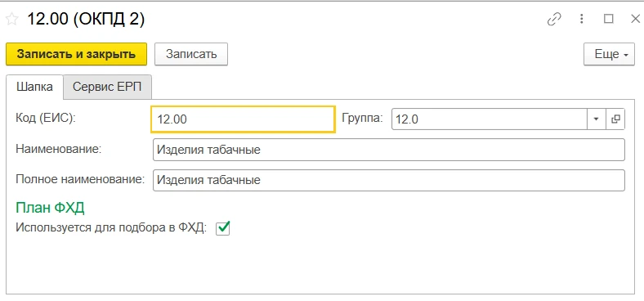The width and height of the screenshot is (644, 301).
Task: Uncheck Используется для подбора в ФХД
Action: tap(222, 228)
